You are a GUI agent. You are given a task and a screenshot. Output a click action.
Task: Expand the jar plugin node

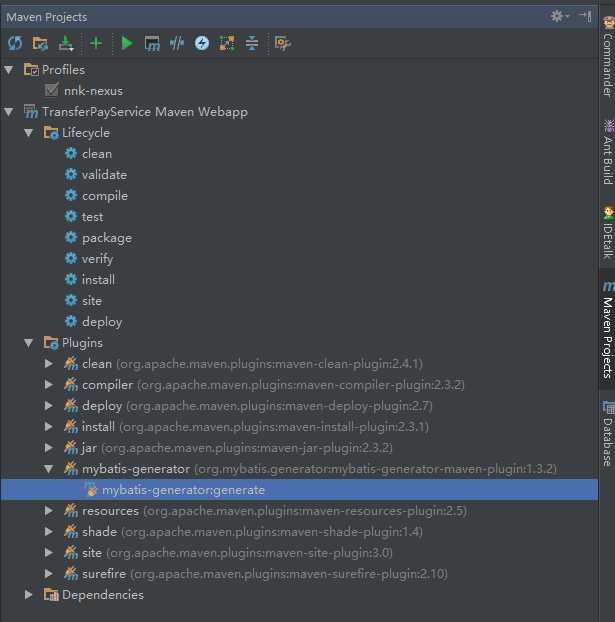[x=48, y=448]
